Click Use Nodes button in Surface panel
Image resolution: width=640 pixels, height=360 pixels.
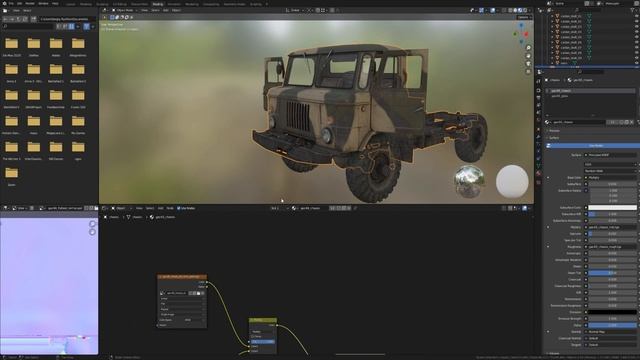pyautogui.click(x=596, y=146)
